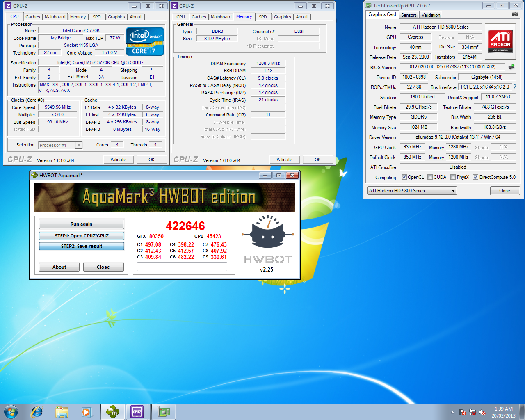The image size is (525, 420).
Task: Open Mainboard tab in left CPU-Z window
Action: [x=55, y=17]
